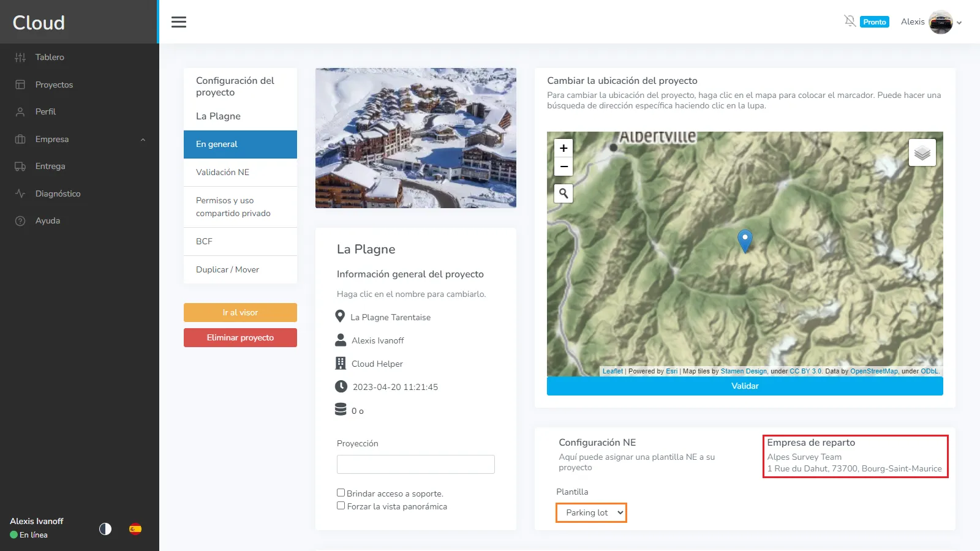
Task: Click the red Eliminar proyecto button
Action: point(240,337)
